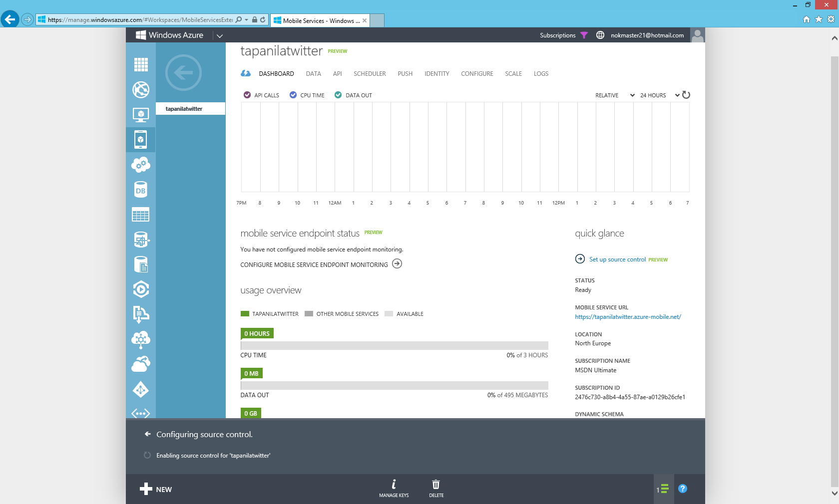Open Virtual Machines monitor icon in sidebar
839x504 pixels.
point(141,115)
